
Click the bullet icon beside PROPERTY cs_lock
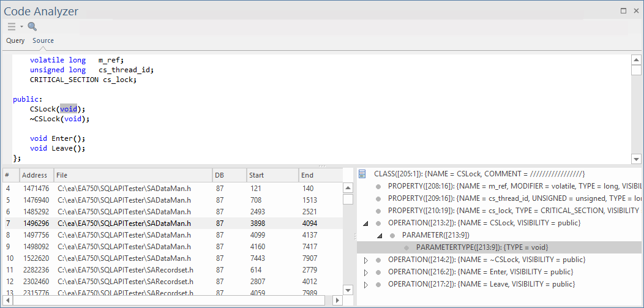[378, 211]
